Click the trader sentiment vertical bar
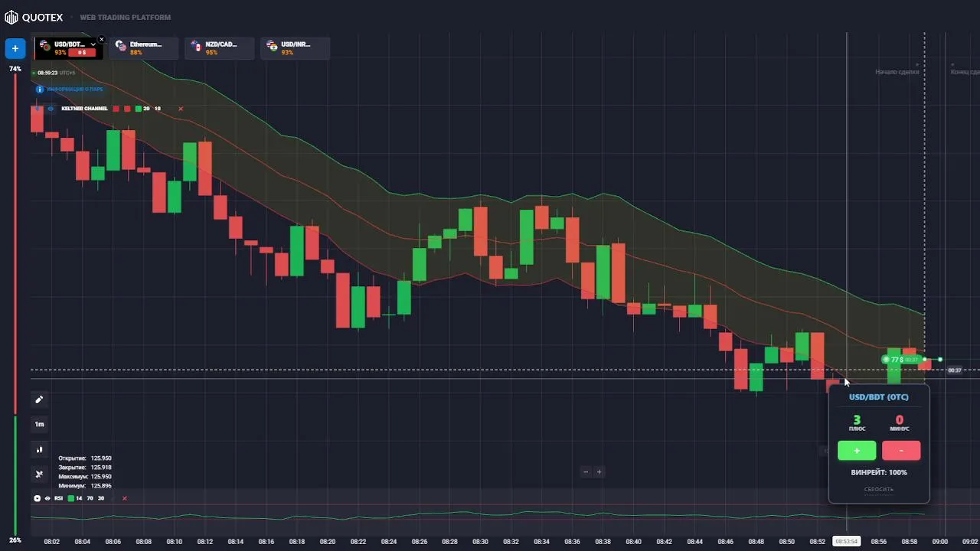 point(15,305)
